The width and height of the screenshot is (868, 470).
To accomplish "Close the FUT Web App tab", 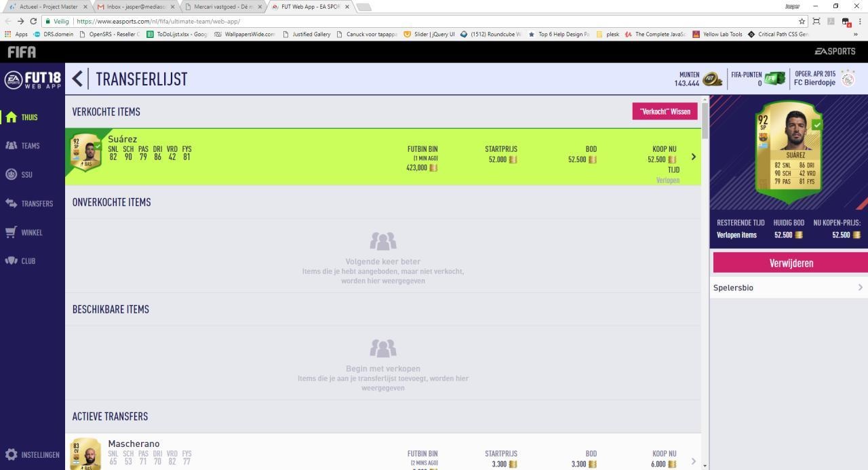I will tap(347, 7).
